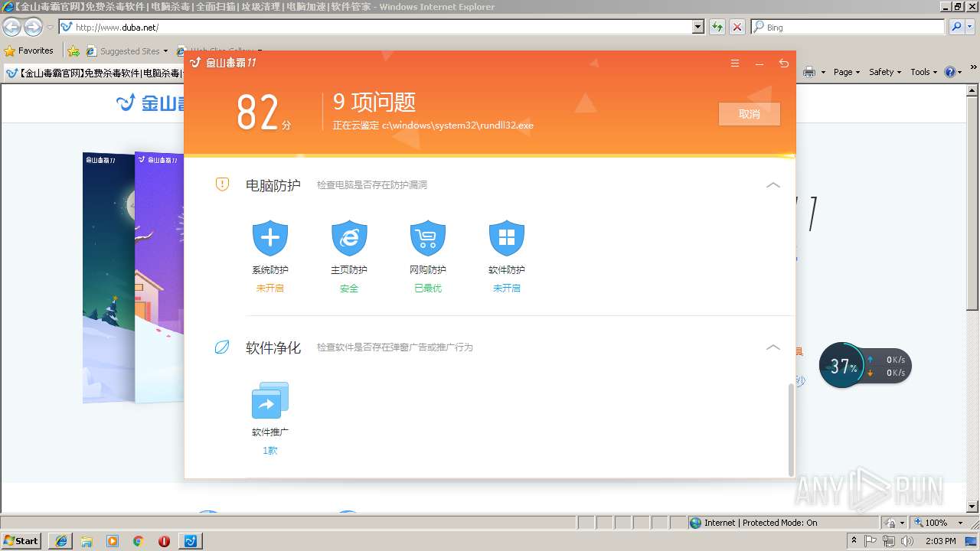This screenshot has height=551, width=980.
Task: Collapse the 软件净化 section
Action: coord(773,347)
